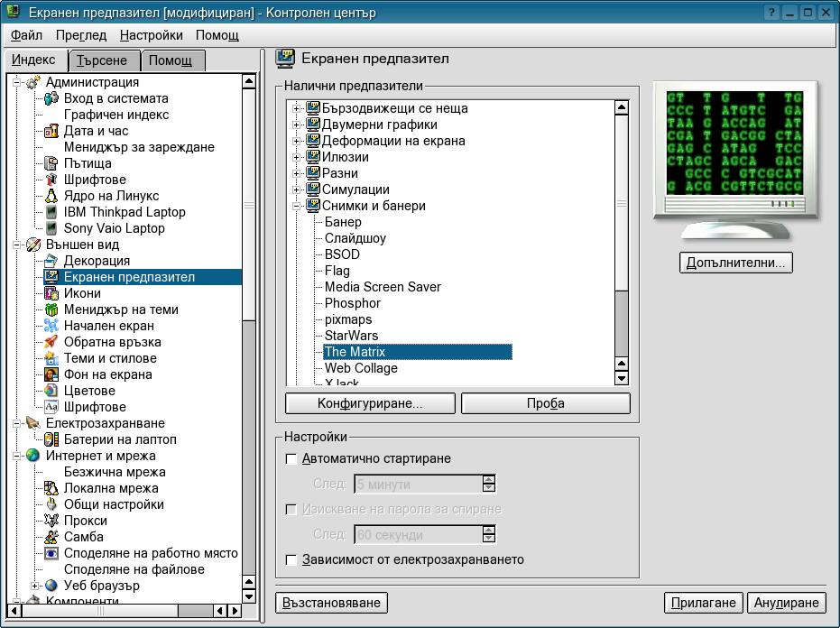840x628 pixels.
Task: Collapse the Администрация tree category
Action: [x=17, y=82]
